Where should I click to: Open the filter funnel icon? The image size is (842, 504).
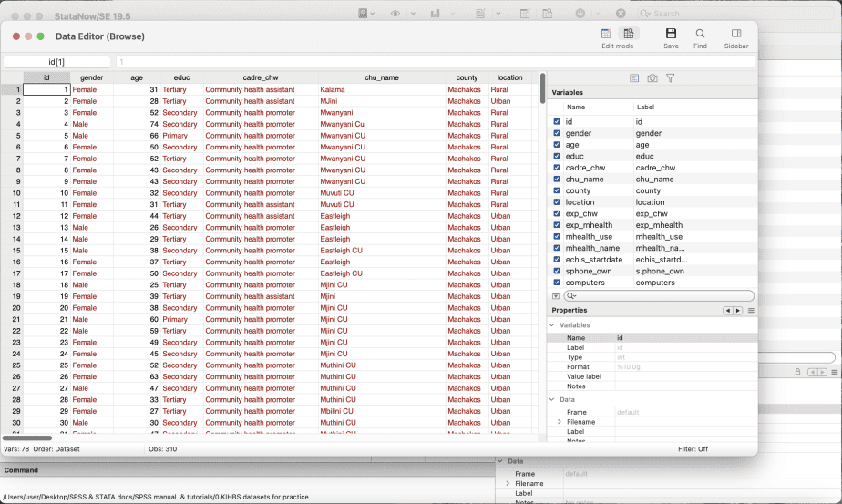point(671,78)
